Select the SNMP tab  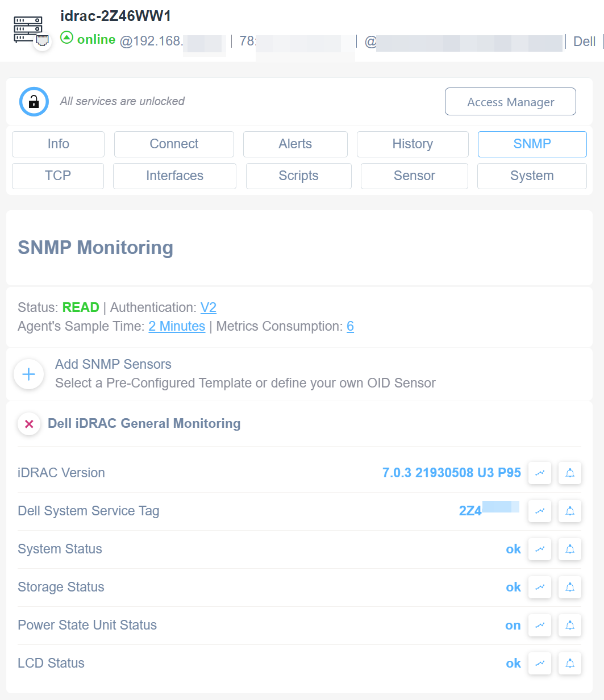(532, 144)
